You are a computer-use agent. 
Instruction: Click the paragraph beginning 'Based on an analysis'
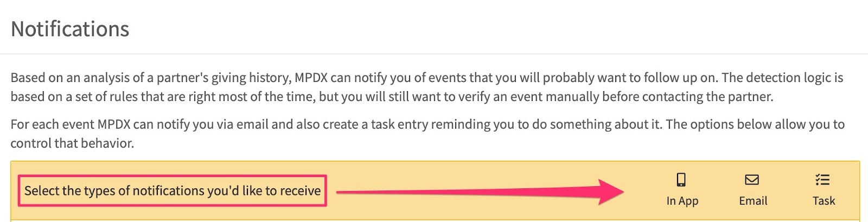[x=427, y=87]
